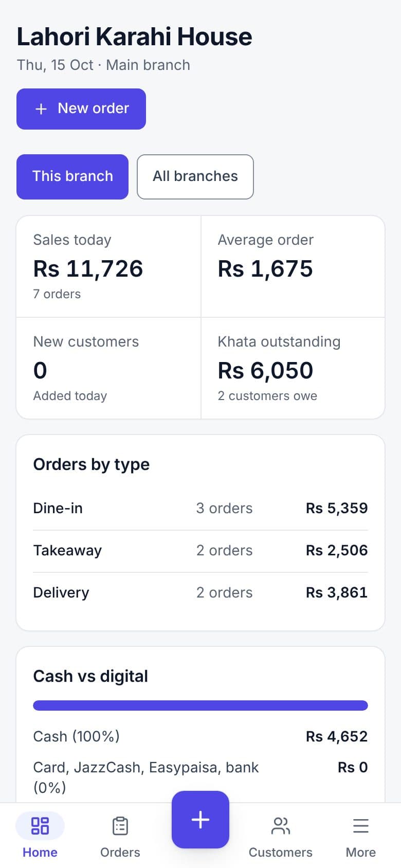Tap the Cash (100%) row
401x868 pixels.
coord(200,736)
